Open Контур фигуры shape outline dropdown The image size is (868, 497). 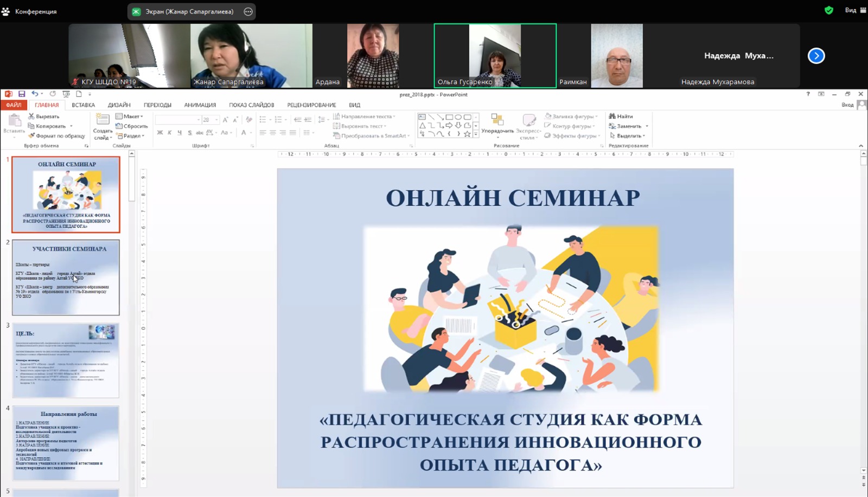tap(570, 126)
